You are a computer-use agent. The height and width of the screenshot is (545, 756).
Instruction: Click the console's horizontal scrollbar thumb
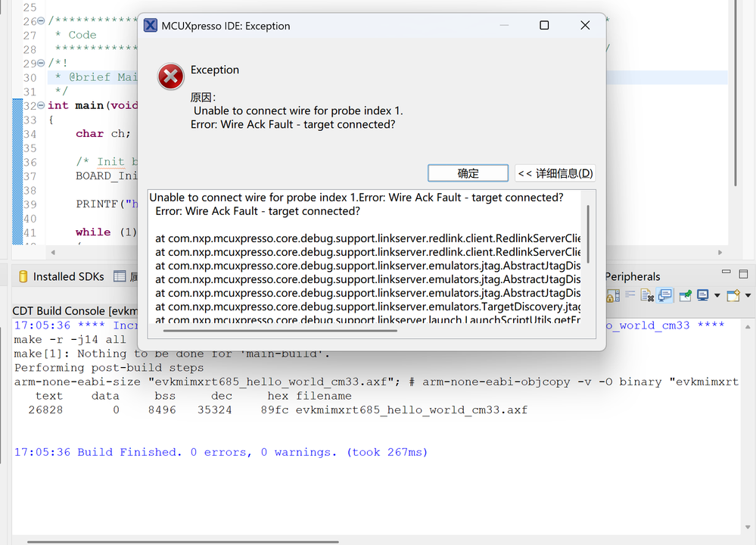pyautogui.click(x=182, y=542)
